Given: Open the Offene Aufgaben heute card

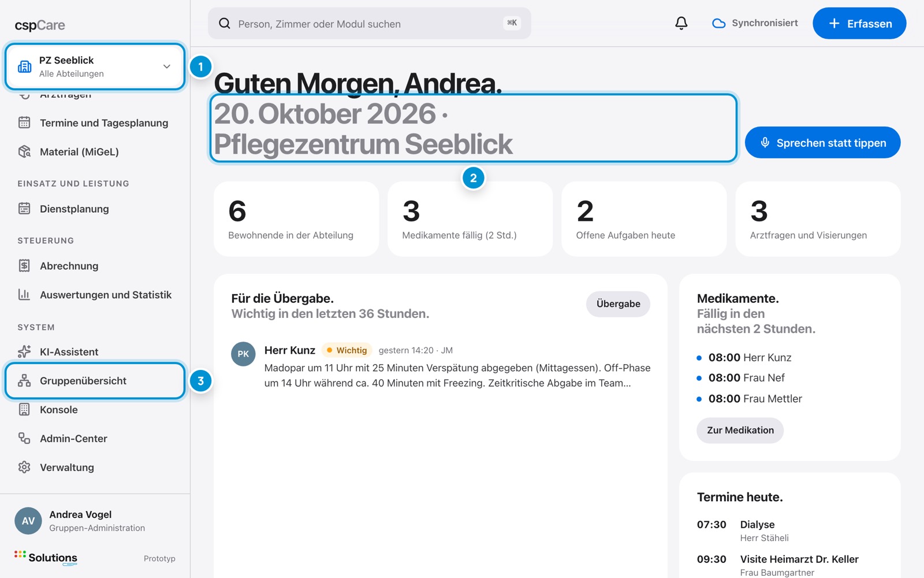Looking at the screenshot, I should point(644,219).
